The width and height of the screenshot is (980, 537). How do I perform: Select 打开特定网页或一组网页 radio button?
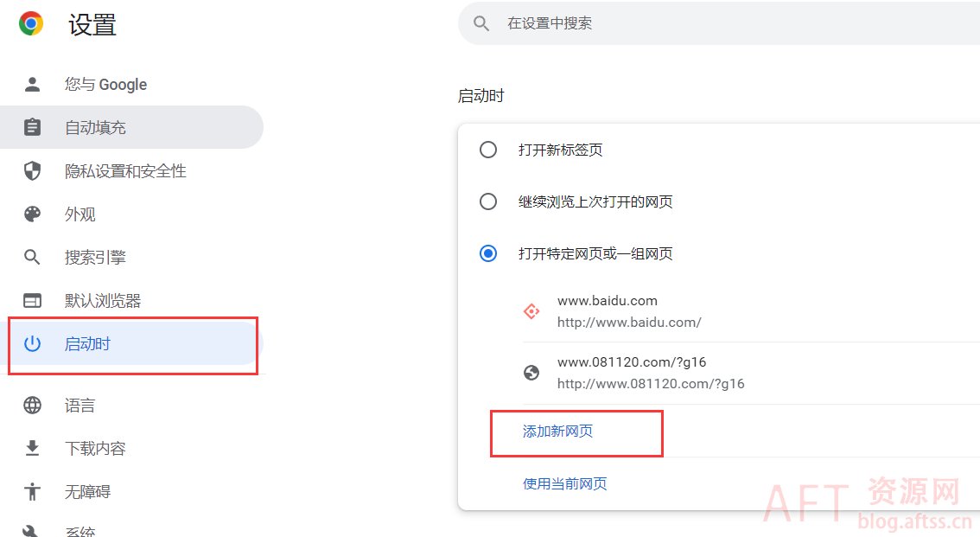[x=488, y=253]
